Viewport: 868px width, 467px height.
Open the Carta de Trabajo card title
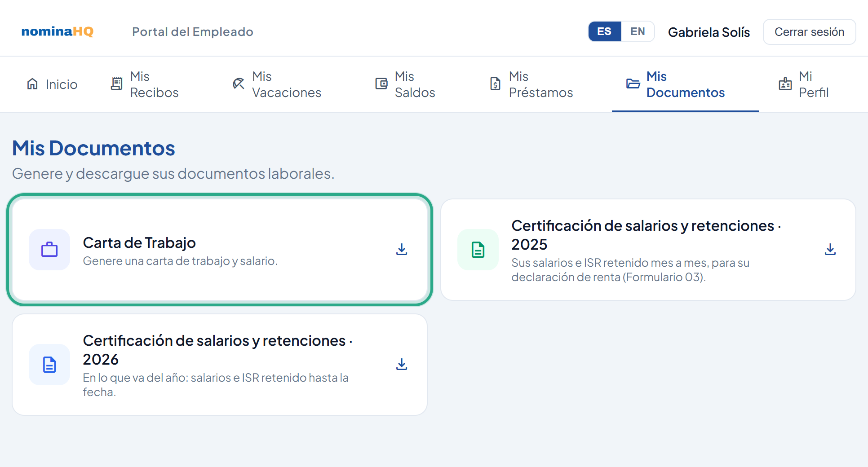(139, 243)
